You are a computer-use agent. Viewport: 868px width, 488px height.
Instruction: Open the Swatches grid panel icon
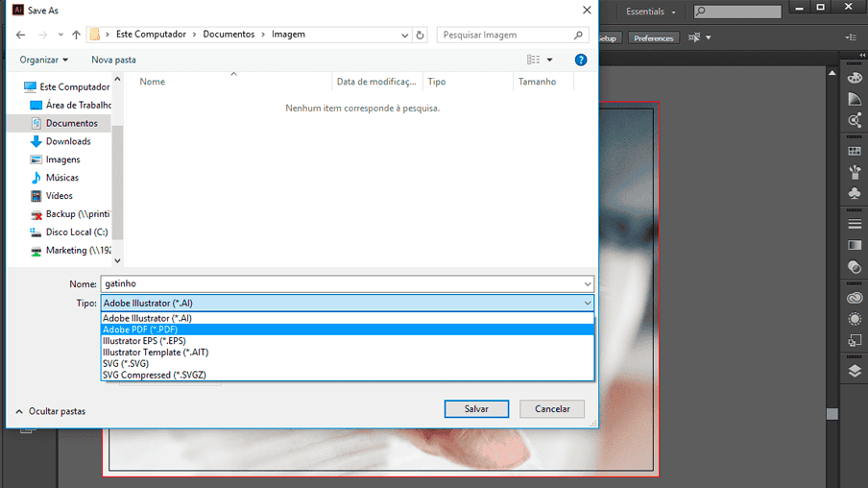pyautogui.click(x=855, y=151)
